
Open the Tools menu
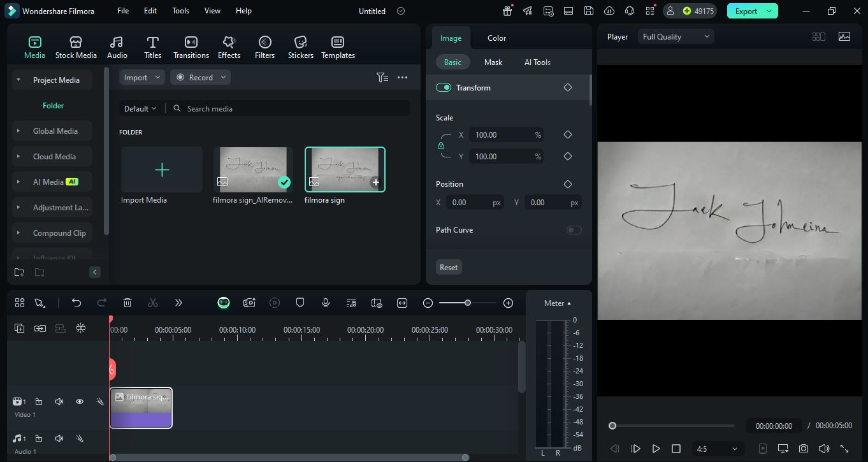click(180, 11)
